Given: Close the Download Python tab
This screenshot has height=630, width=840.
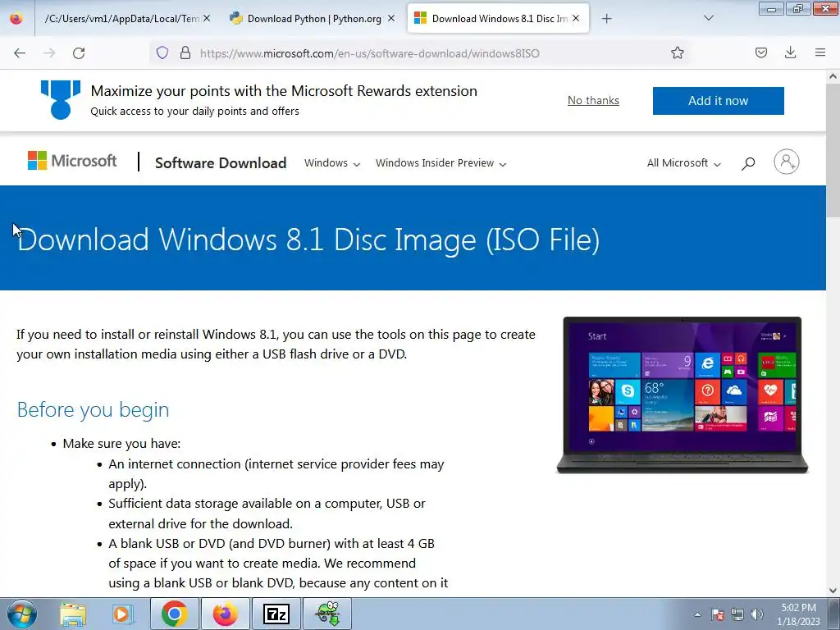Looking at the screenshot, I should tap(391, 18).
